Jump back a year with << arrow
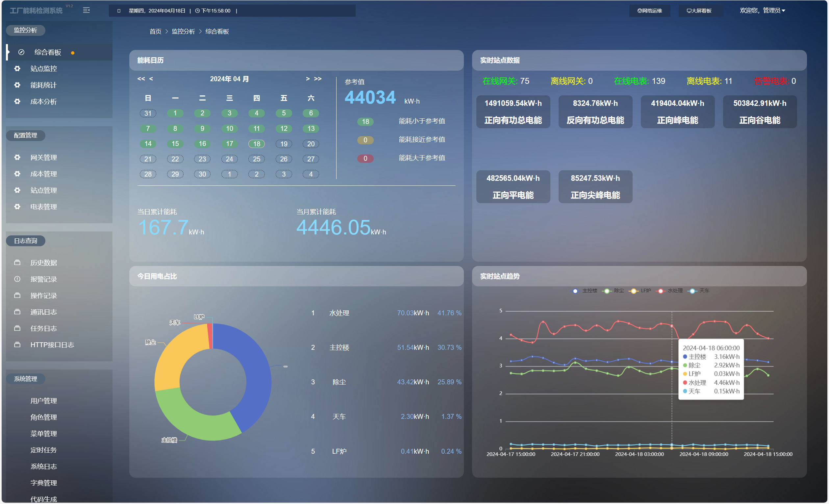 click(x=141, y=79)
